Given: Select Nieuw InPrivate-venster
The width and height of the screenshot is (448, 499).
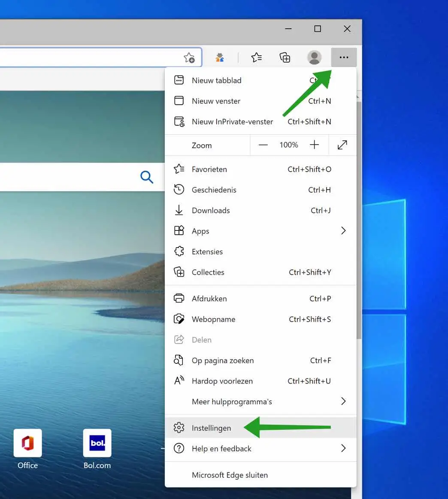Looking at the screenshot, I should [260, 121].
